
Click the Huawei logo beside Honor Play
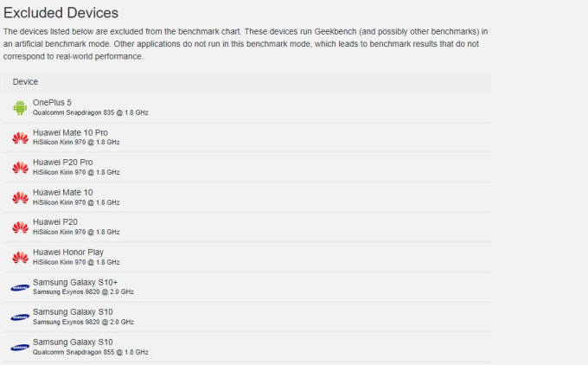click(20, 258)
